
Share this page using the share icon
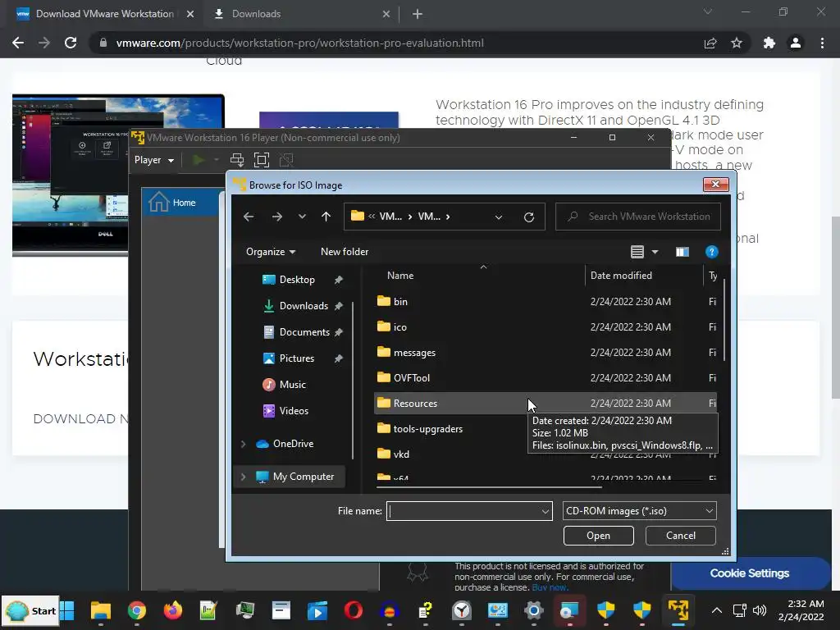710,43
